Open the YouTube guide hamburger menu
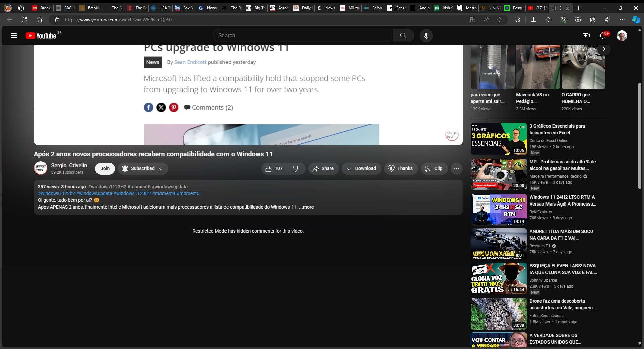 coord(14,35)
